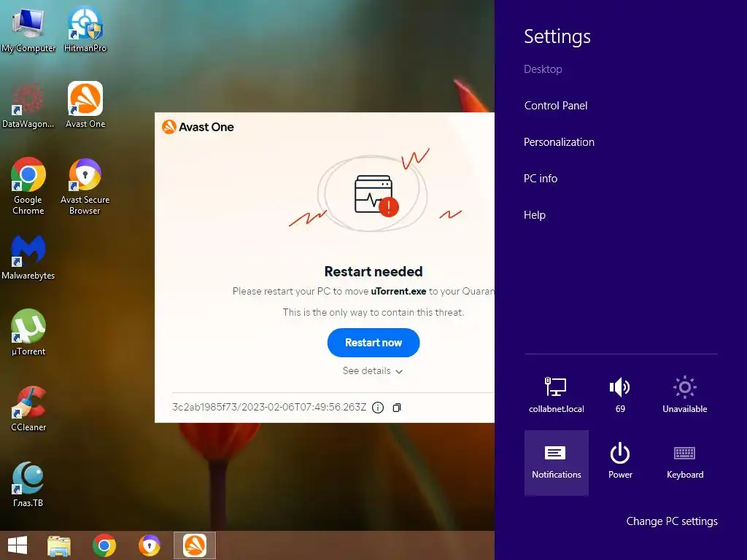The image size is (747, 560).
Task: Copy the event ID with the copy icon
Action: 397,408
